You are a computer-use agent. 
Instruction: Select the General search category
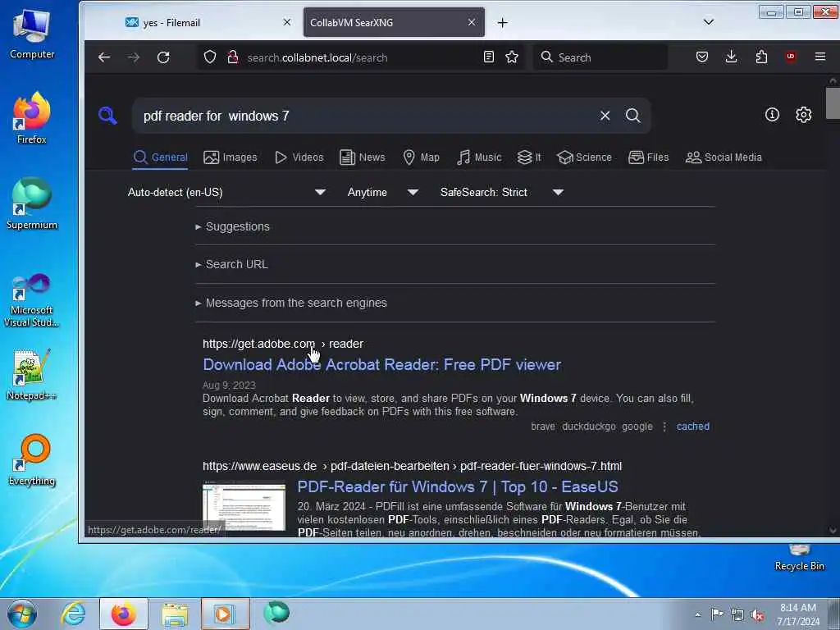160,157
